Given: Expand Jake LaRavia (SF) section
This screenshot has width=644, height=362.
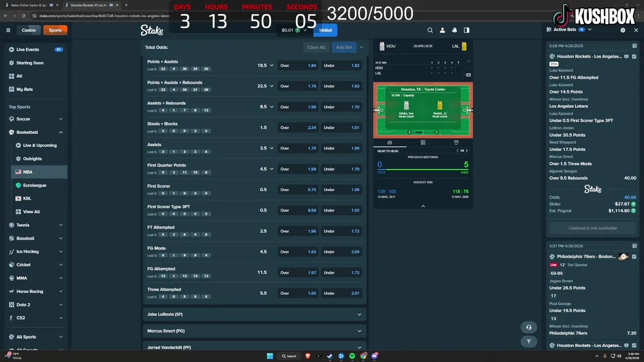Looking at the screenshot, I should [x=254, y=314].
